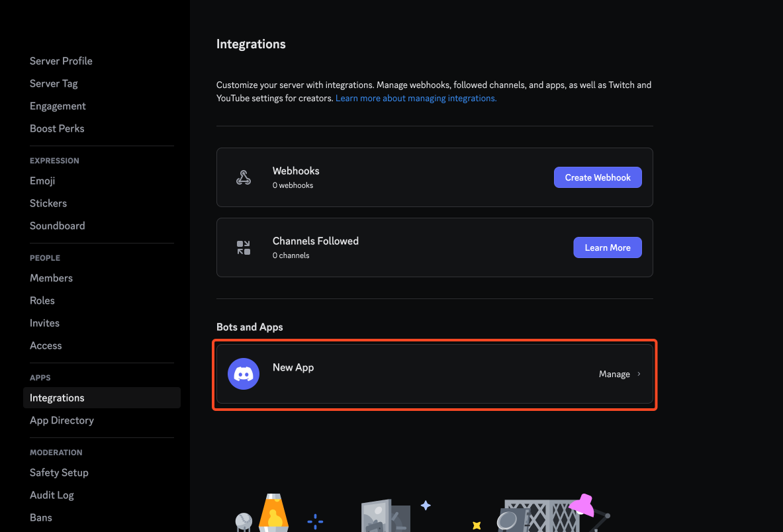Open Server Profile settings
This screenshot has height=532, width=783.
(x=61, y=61)
